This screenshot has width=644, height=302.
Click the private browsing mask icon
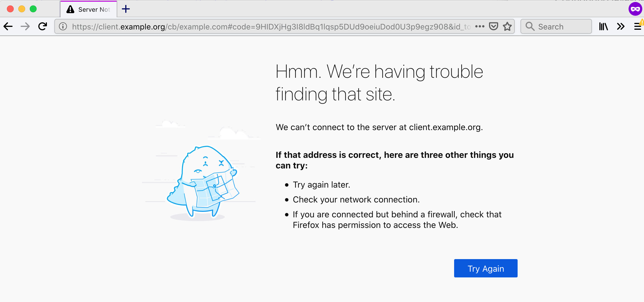click(635, 9)
